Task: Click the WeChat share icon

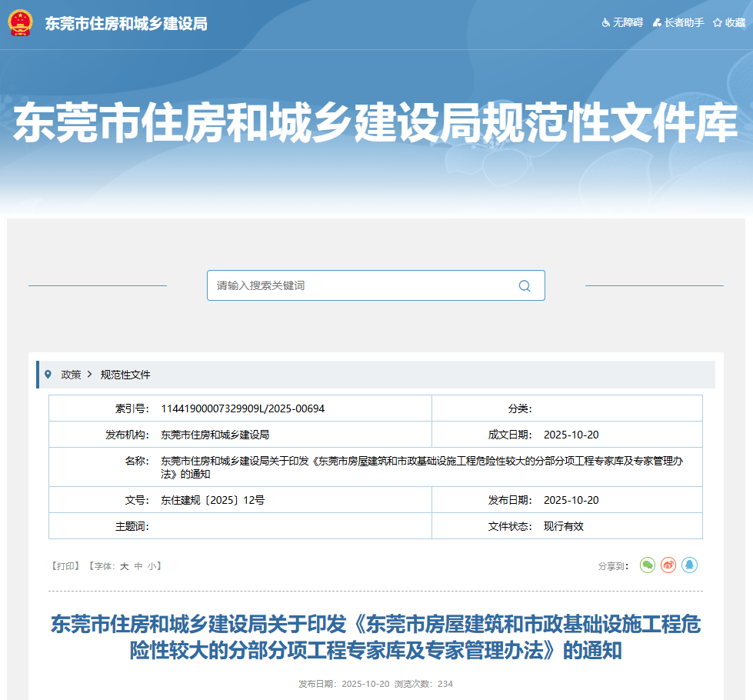Action: [x=647, y=565]
